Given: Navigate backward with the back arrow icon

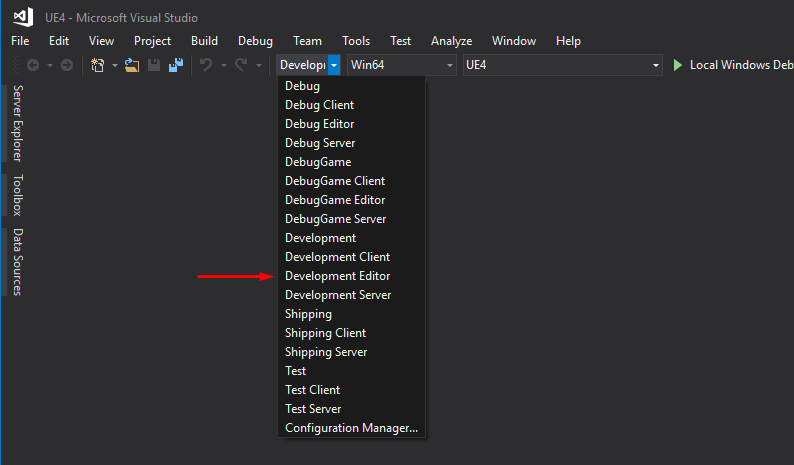Looking at the screenshot, I should (x=33, y=65).
